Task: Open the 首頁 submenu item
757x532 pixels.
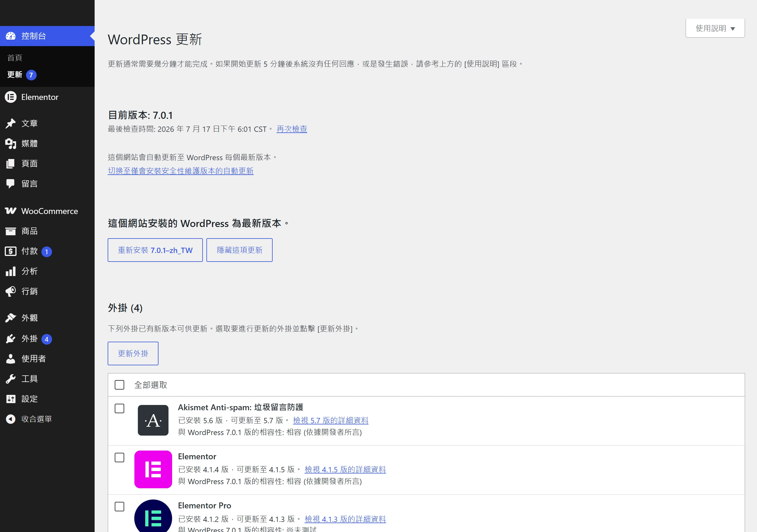Action: click(15, 58)
